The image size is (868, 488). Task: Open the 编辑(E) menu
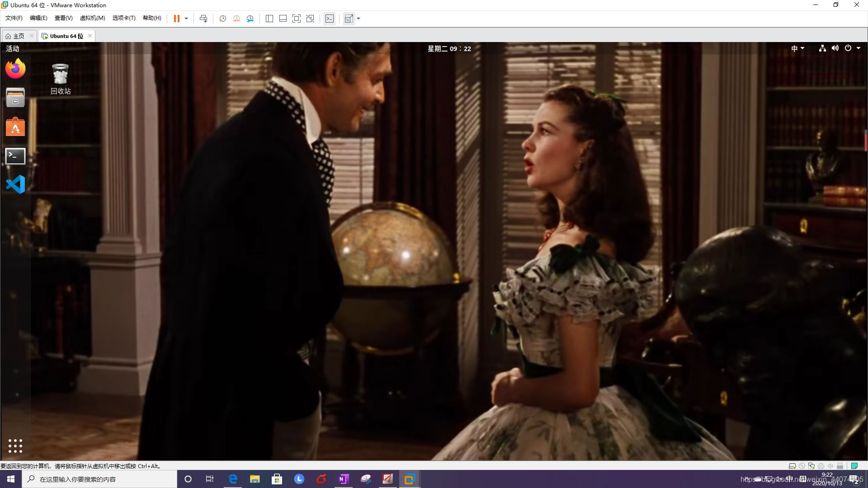[x=38, y=18]
